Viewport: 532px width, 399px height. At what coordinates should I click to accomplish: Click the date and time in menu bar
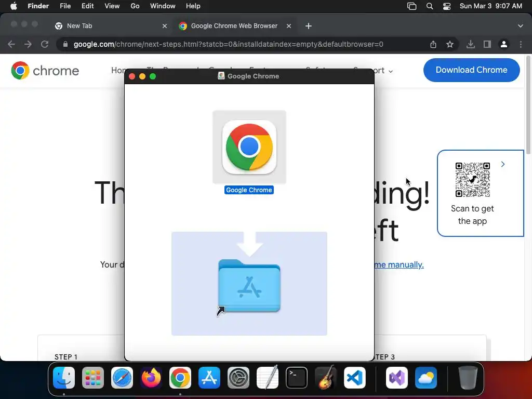click(490, 6)
